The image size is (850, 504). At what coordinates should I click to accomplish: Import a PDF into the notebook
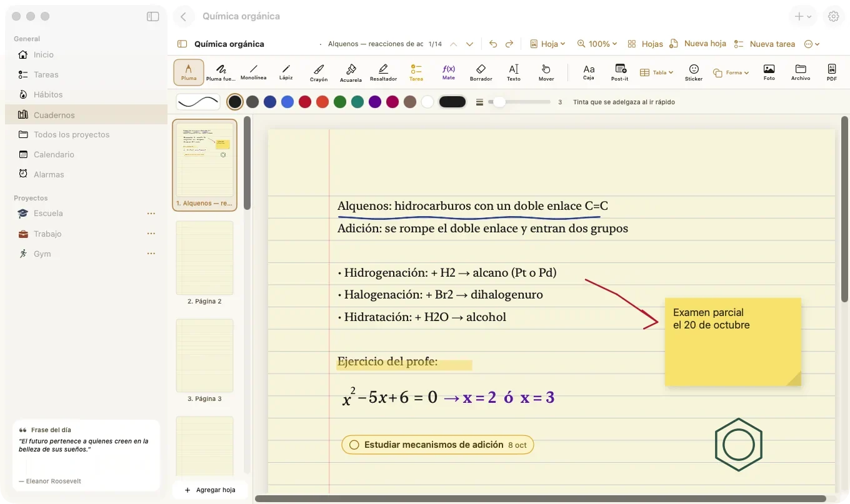(x=832, y=72)
